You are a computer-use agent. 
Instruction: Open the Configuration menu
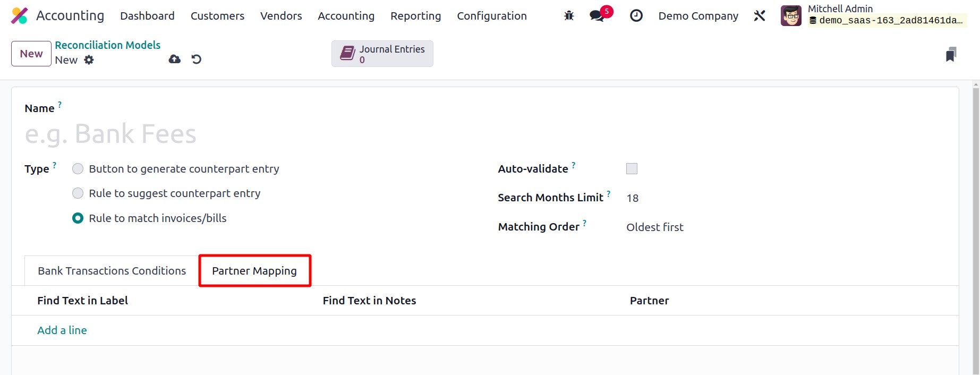[x=492, y=16]
